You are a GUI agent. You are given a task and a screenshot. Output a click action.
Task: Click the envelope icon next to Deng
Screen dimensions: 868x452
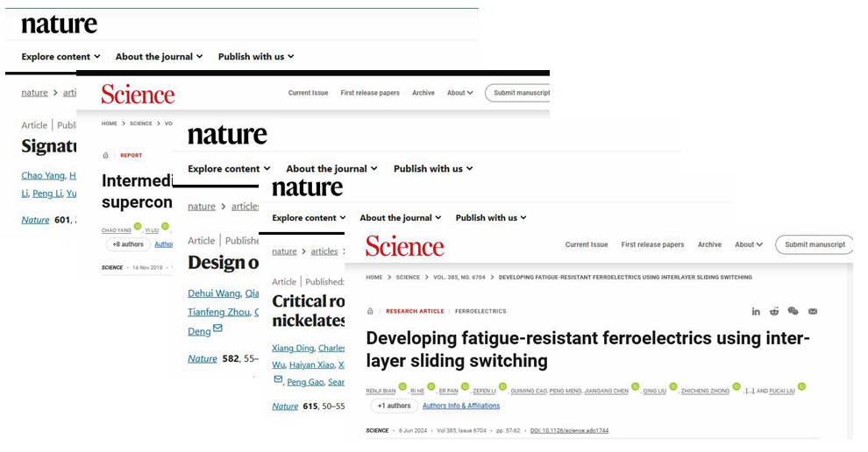217,328
